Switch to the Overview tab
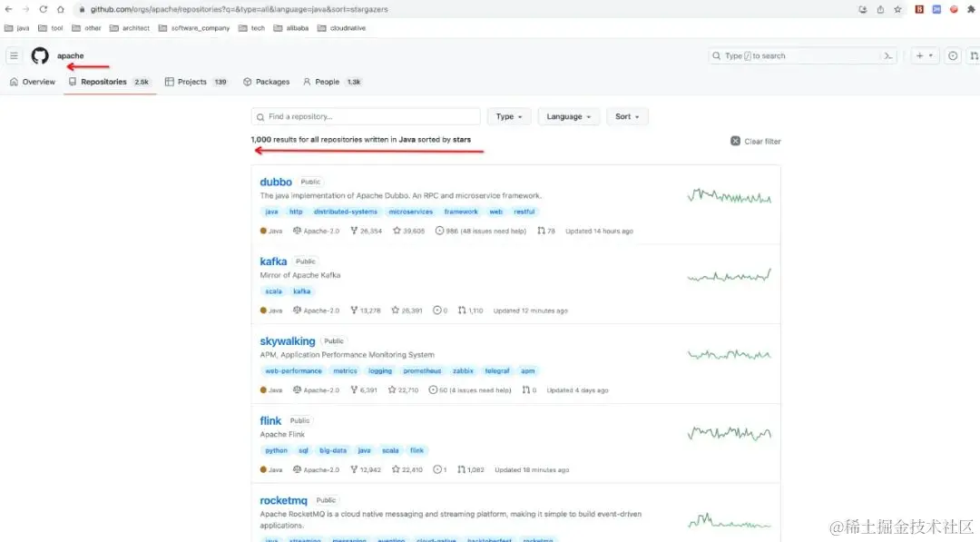 click(x=33, y=82)
